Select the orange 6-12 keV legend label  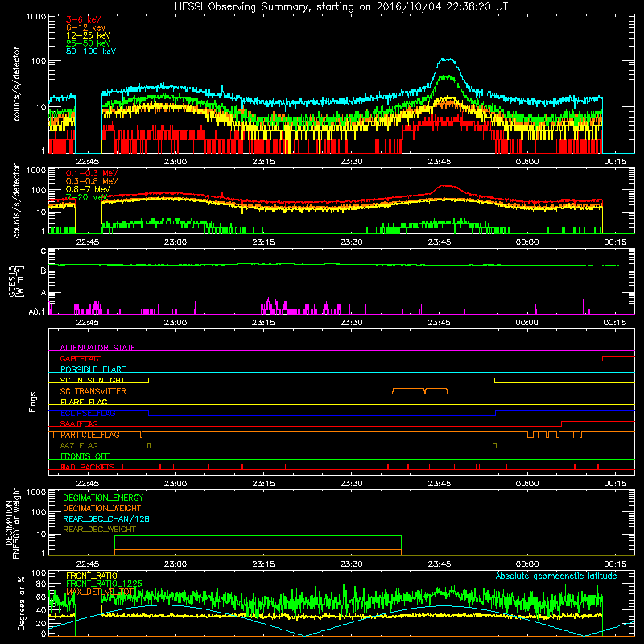pyautogui.click(x=85, y=27)
